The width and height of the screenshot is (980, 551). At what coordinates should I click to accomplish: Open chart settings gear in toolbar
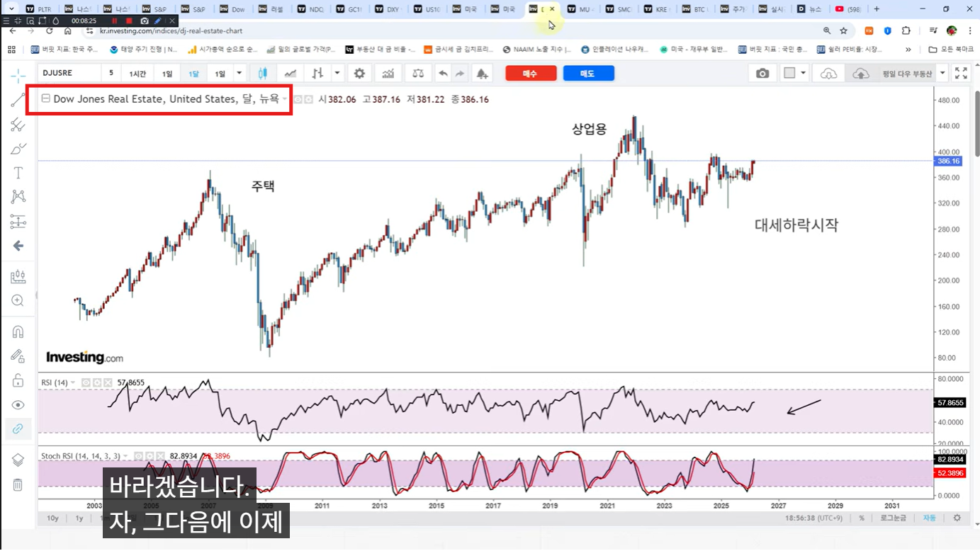point(360,73)
